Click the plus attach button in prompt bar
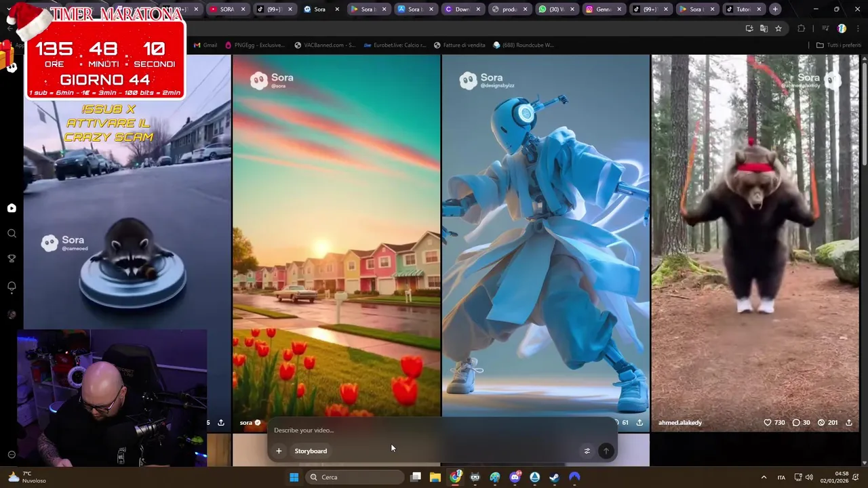868x488 pixels. tap(279, 451)
